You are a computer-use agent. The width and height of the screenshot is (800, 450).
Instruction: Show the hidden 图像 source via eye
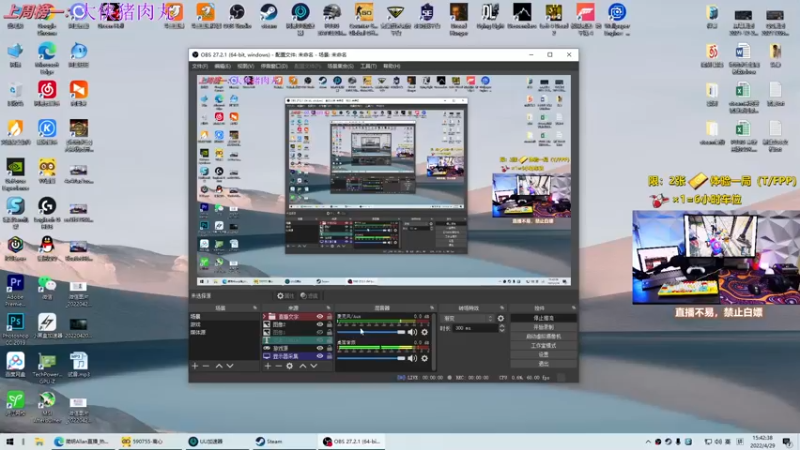[x=319, y=332]
